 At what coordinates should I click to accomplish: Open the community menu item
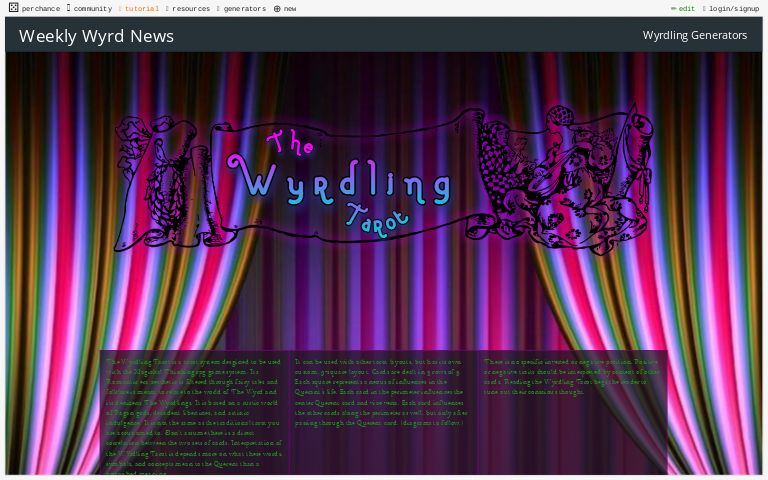point(92,8)
